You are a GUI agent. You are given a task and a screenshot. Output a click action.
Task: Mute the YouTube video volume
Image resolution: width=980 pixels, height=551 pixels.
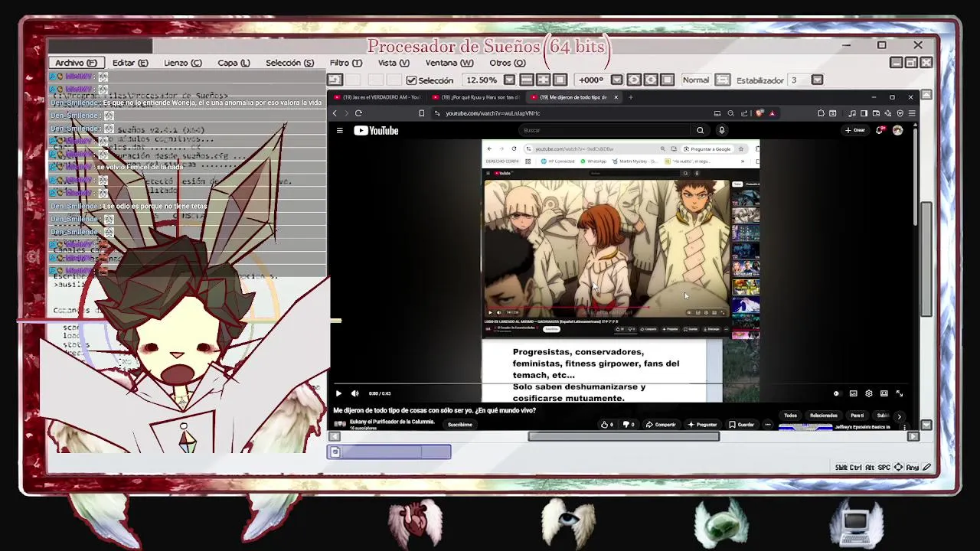click(x=354, y=393)
